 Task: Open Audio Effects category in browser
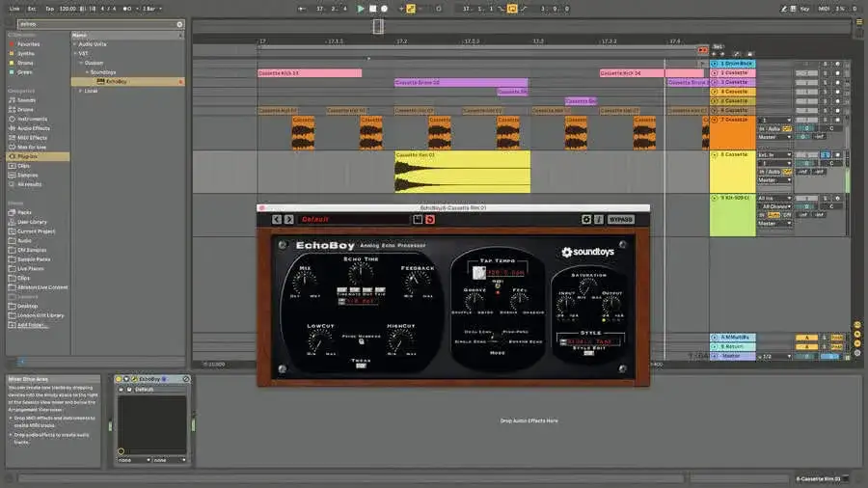coord(33,128)
